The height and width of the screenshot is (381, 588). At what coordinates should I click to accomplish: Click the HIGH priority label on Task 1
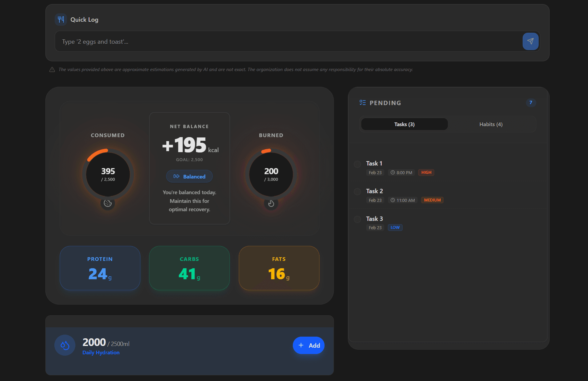(426, 172)
